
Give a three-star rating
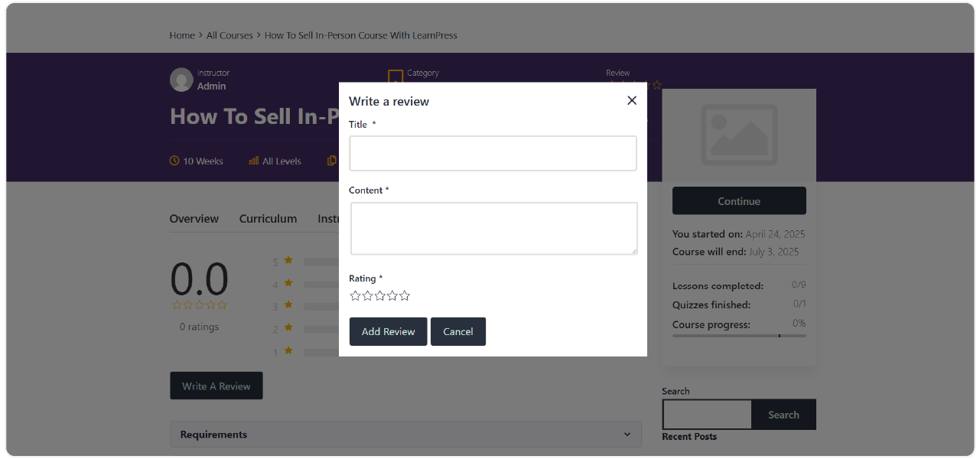tap(379, 295)
